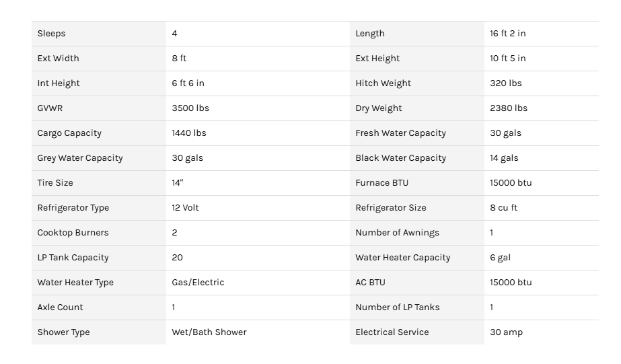Select the Refrigerator Type value 12 Volt
The width and height of the screenshot is (621, 364).
pyautogui.click(x=186, y=208)
